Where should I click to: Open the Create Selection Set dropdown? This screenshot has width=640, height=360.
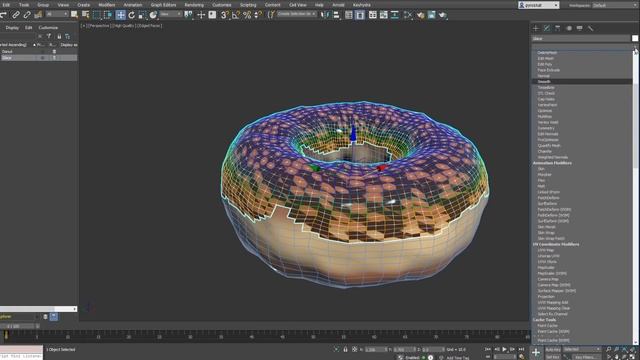coord(297,14)
